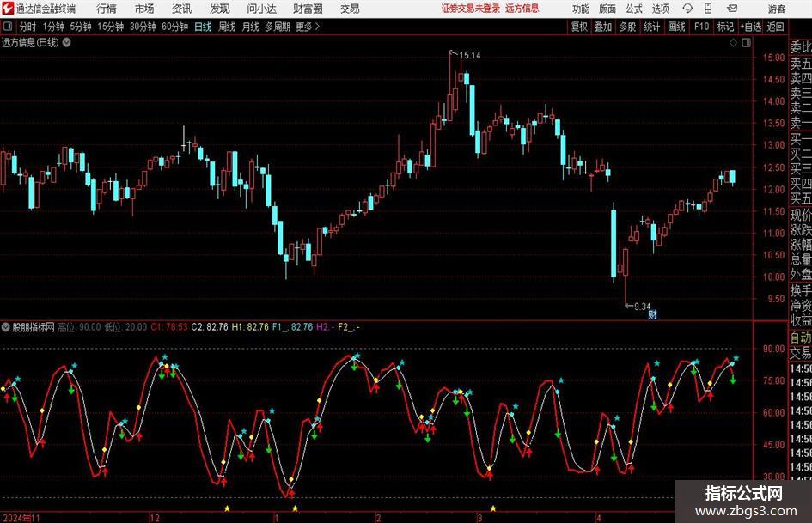Click the customer service headset icon

pos(687,9)
